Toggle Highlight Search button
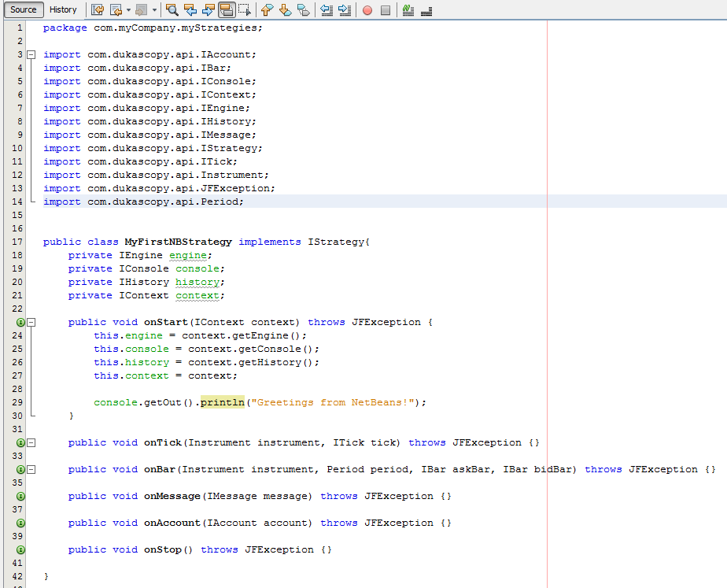The height and width of the screenshot is (588, 727). 227,9
